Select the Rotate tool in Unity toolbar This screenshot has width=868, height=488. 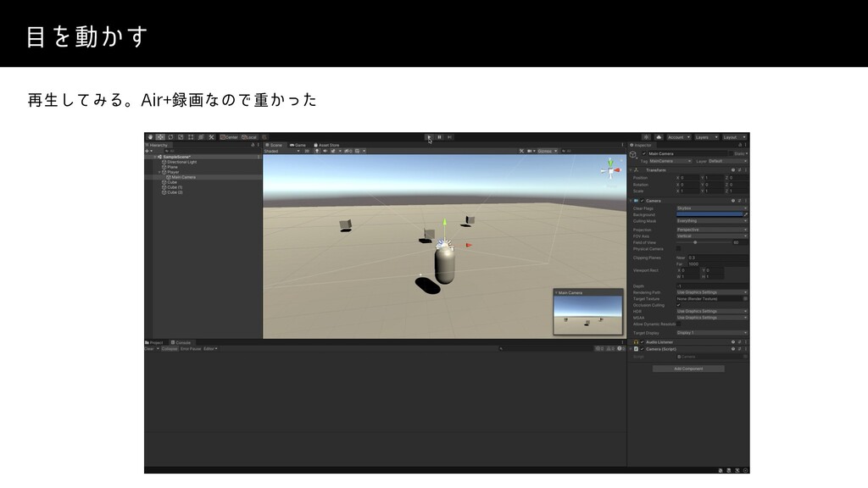tap(170, 137)
